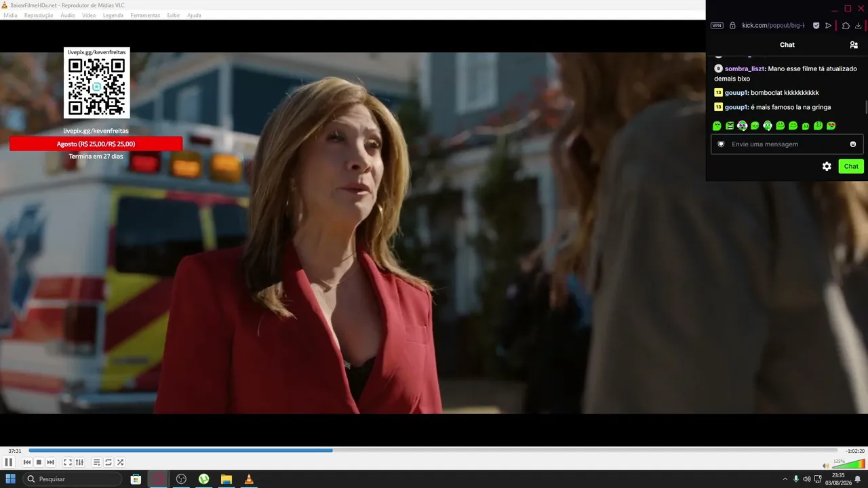Toggle VLC fullscreen mode
The image size is (868, 488).
[68, 462]
